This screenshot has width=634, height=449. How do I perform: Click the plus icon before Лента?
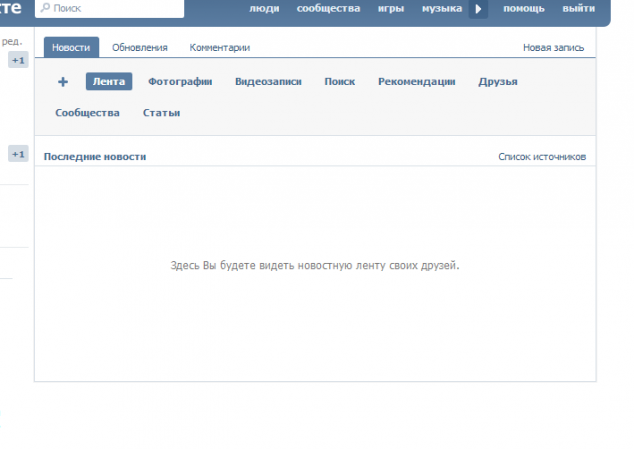63,82
